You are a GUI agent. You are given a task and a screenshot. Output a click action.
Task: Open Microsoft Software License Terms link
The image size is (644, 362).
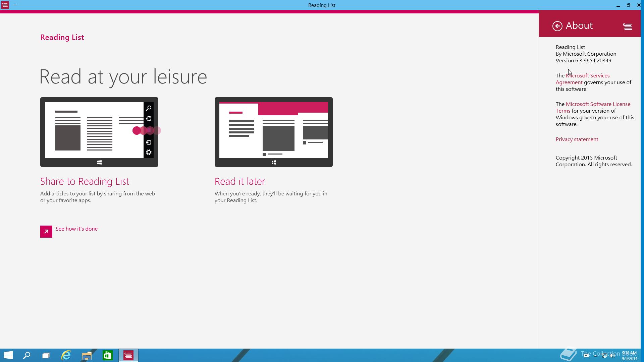click(593, 108)
